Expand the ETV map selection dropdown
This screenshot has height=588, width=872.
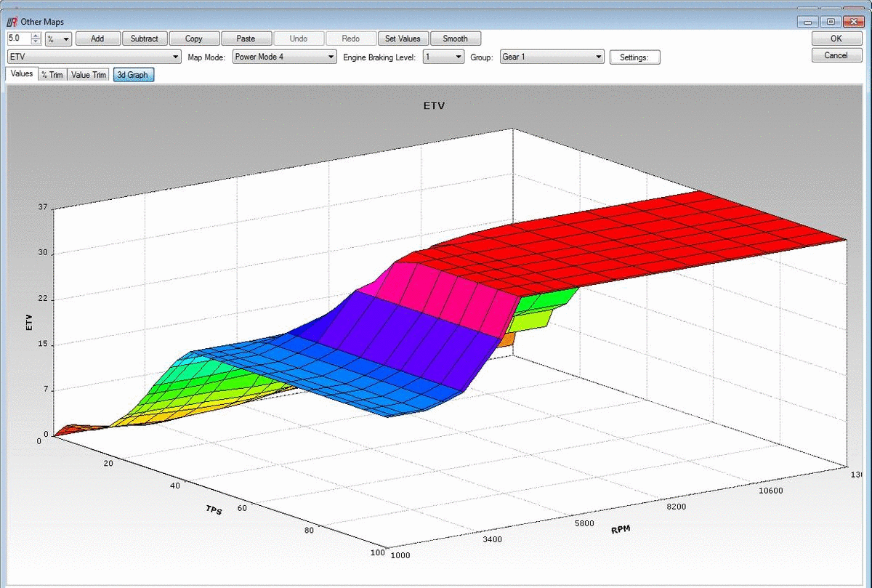click(x=94, y=57)
